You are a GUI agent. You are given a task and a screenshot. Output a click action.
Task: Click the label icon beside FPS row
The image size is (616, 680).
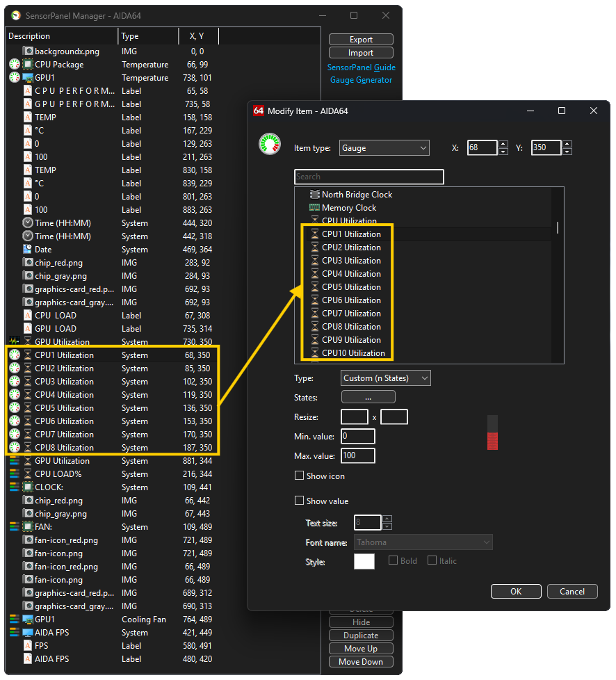28,646
